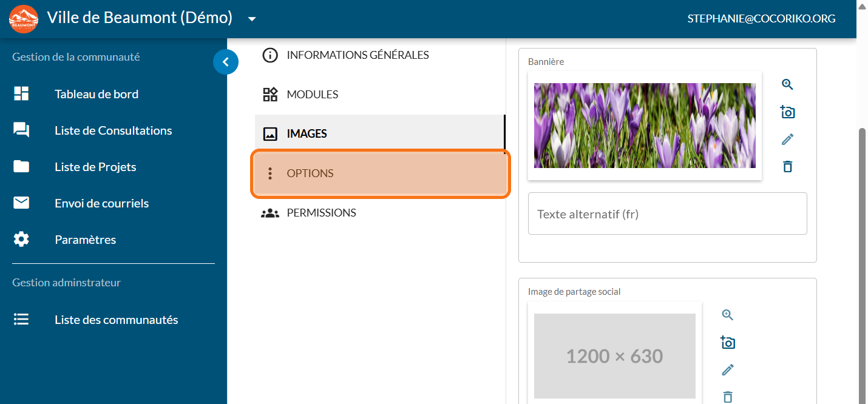Add a photo for social sharing image
This screenshot has width=868, height=404.
(727, 342)
